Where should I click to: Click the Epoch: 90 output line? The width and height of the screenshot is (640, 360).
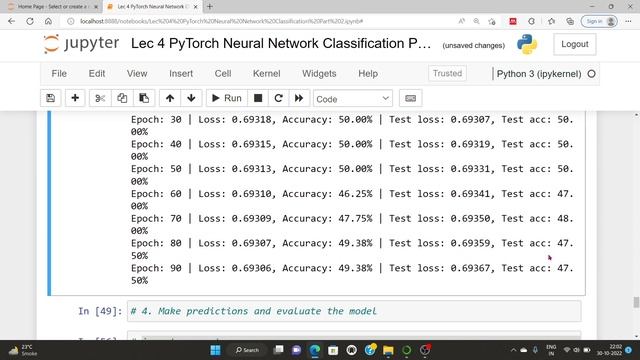tap(352, 274)
